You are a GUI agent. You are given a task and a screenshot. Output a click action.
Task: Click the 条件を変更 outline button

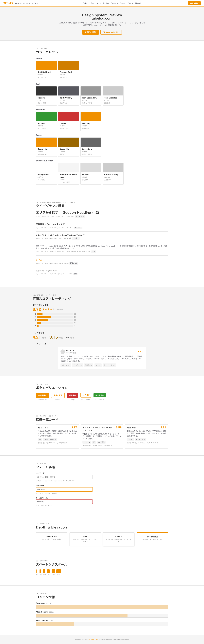58,395
